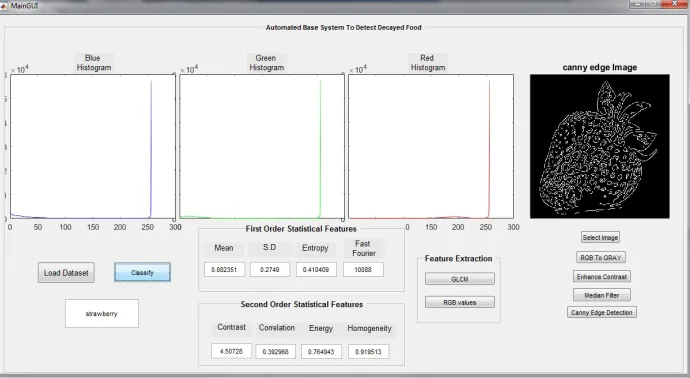Run the Classify button
The width and height of the screenshot is (690, 378).
(142, 272)
